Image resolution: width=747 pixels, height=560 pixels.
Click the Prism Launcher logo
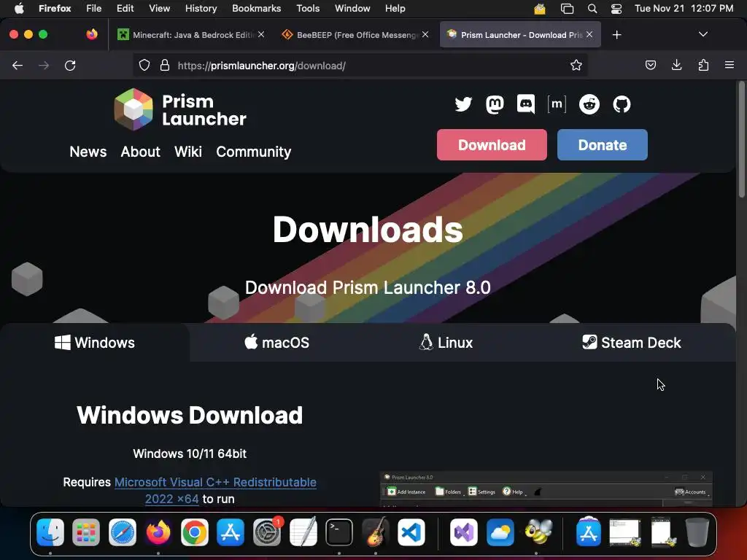coord(180,109)
